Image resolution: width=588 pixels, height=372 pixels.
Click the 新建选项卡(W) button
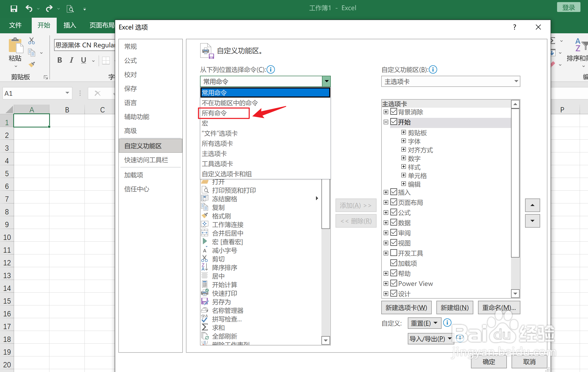tap(406, 308)
